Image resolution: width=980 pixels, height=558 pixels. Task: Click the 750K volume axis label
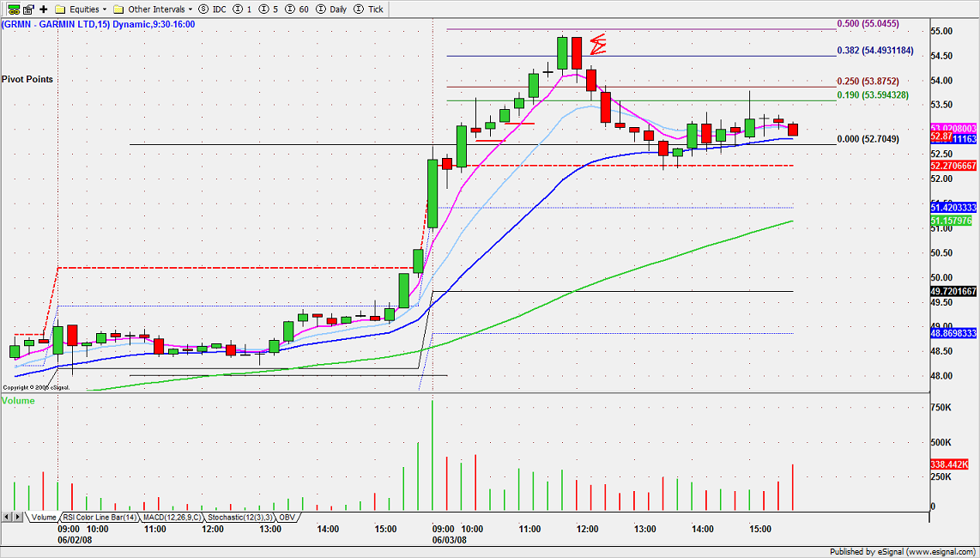[x=941, y=407]
